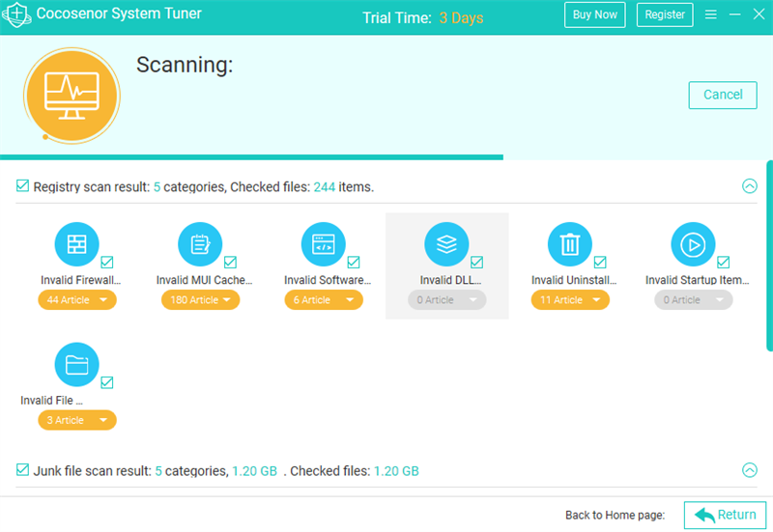Expand the 180 Article dropdown

click(x=201, y=300)
